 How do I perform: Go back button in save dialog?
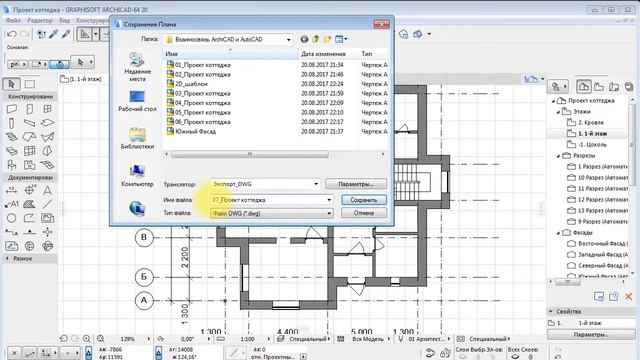pos(304,39)
